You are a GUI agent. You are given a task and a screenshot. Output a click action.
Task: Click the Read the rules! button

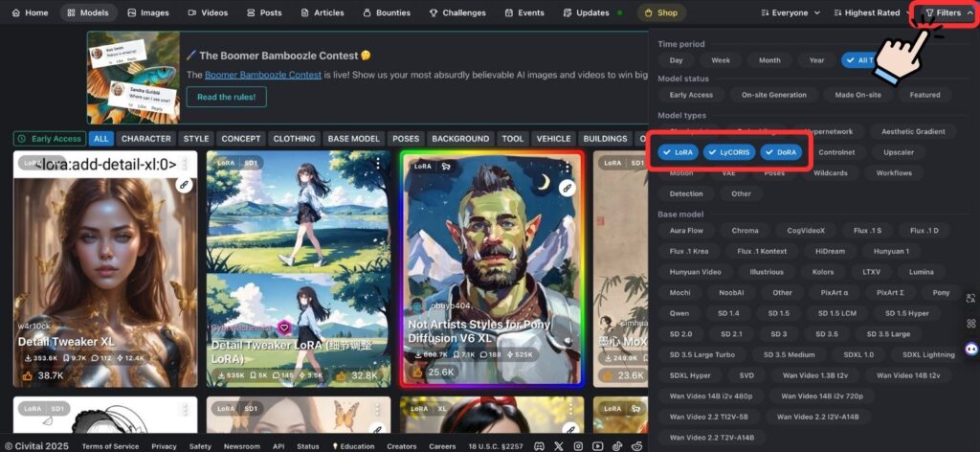226,97
